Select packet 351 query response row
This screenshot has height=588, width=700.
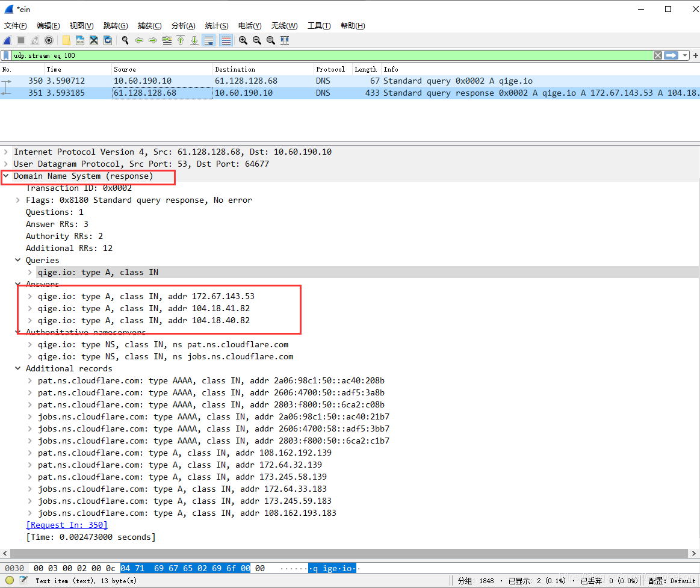coord(350,93)
